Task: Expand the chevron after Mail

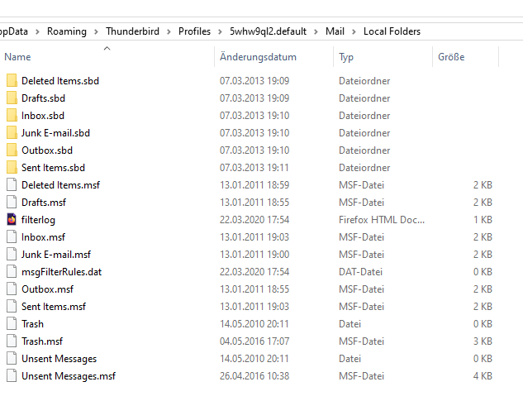Action: [x=354, y=31]
